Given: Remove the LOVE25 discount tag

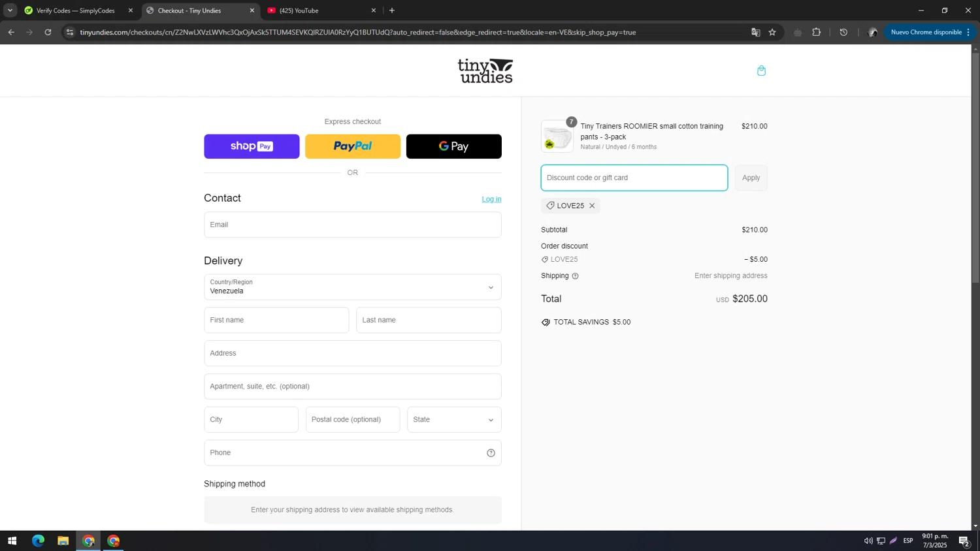Looking at the screenshot, I should 592,206.
